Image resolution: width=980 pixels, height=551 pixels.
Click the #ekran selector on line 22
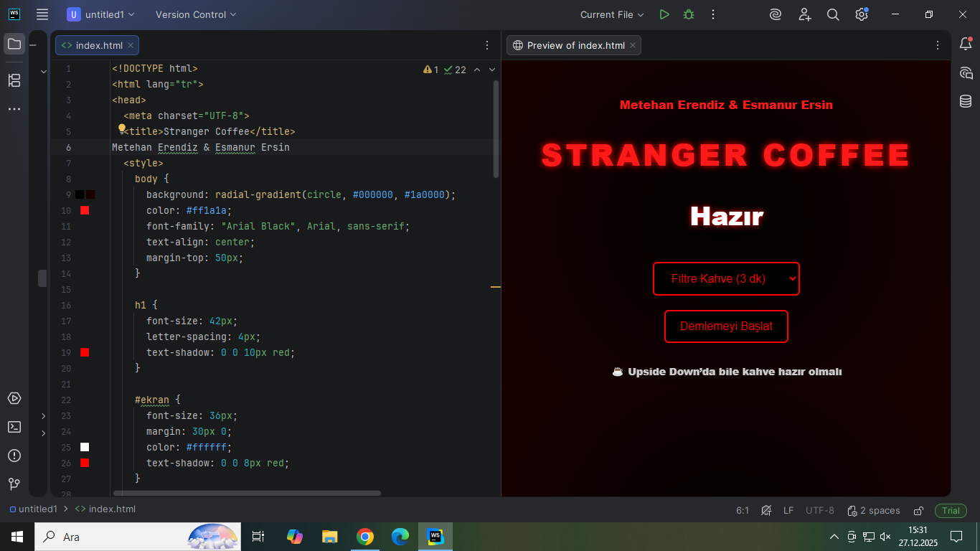(152, 400)
